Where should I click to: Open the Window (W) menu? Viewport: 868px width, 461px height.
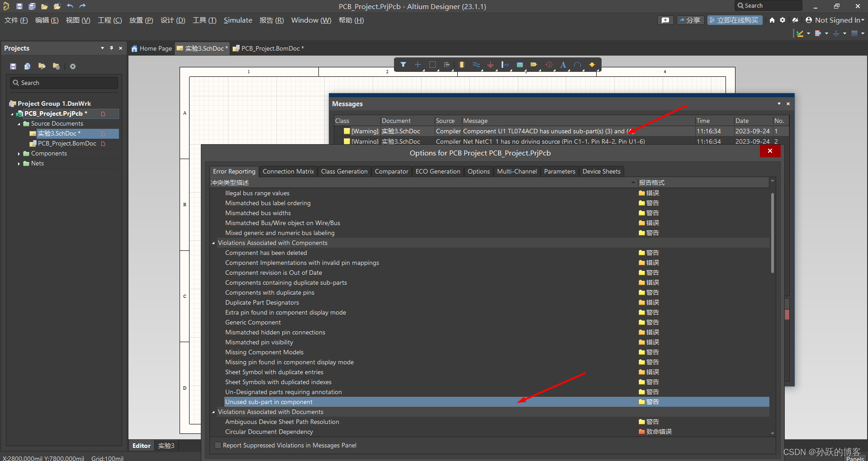pyautogui.click(x=311, y=20)
